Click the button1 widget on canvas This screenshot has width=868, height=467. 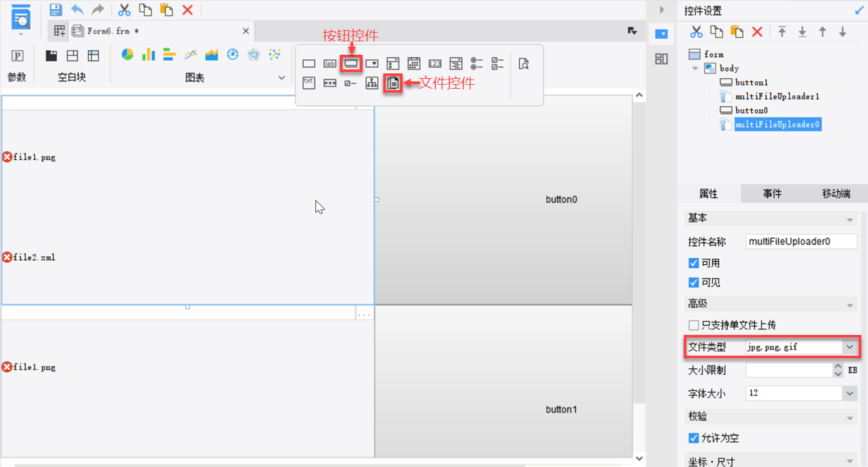[x=503, y=382]
